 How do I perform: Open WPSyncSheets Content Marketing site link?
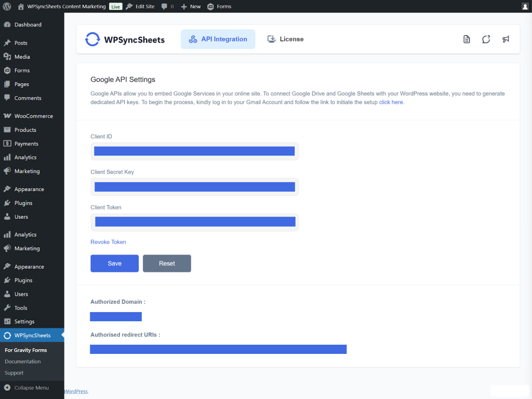coord(66,6)
